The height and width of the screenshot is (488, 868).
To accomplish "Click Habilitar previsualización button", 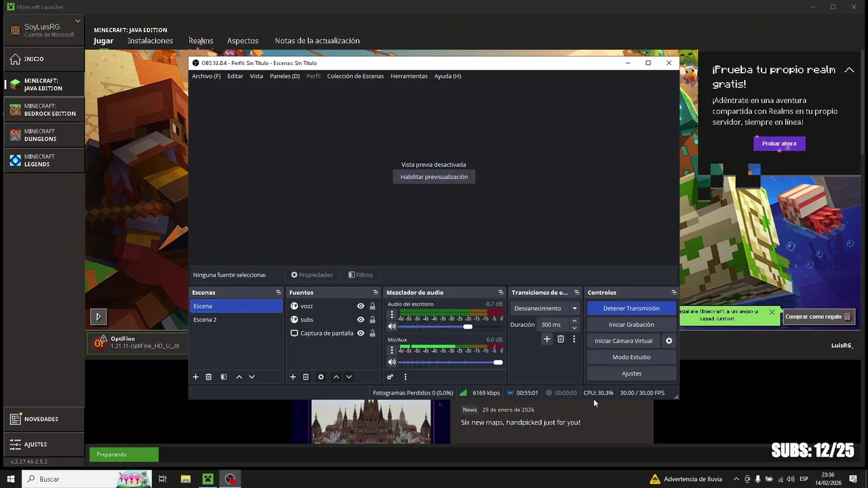I will (x=434, y=177).
